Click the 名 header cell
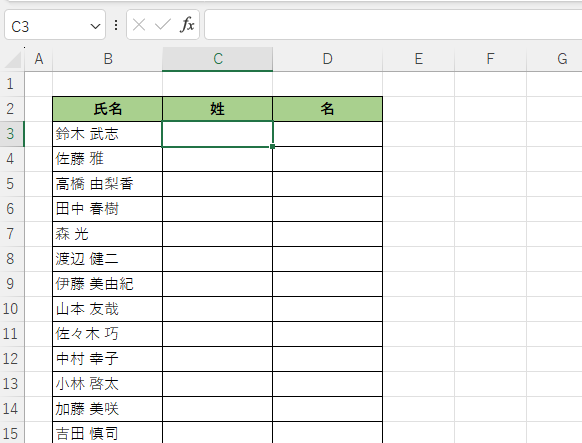Viewport: 582px width, 443px height. [327, 109]
